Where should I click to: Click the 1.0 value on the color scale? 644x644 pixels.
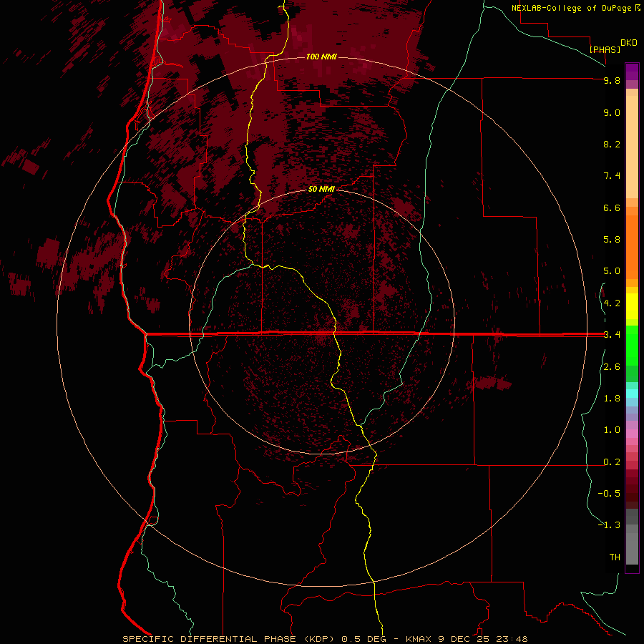coord(612,430)
